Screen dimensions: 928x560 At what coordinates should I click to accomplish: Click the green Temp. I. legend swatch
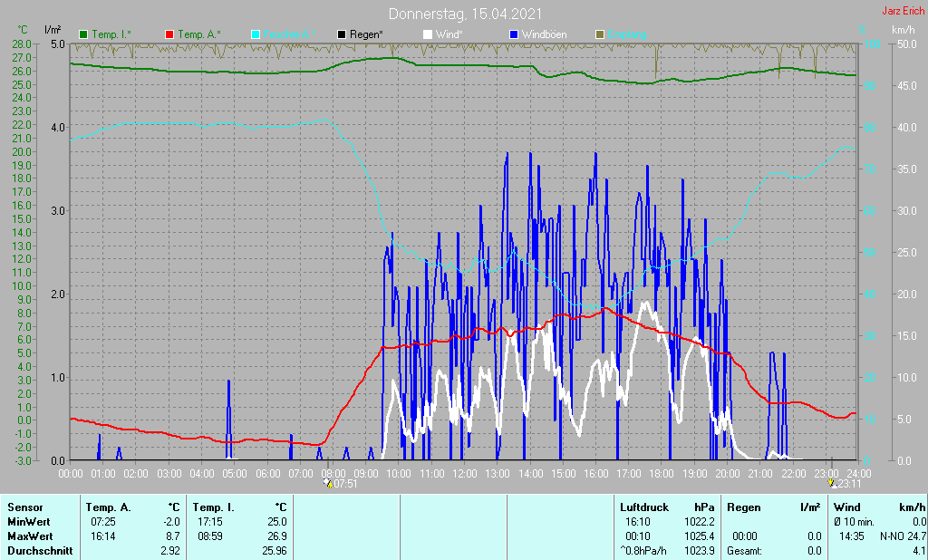(x=82, y=35)
